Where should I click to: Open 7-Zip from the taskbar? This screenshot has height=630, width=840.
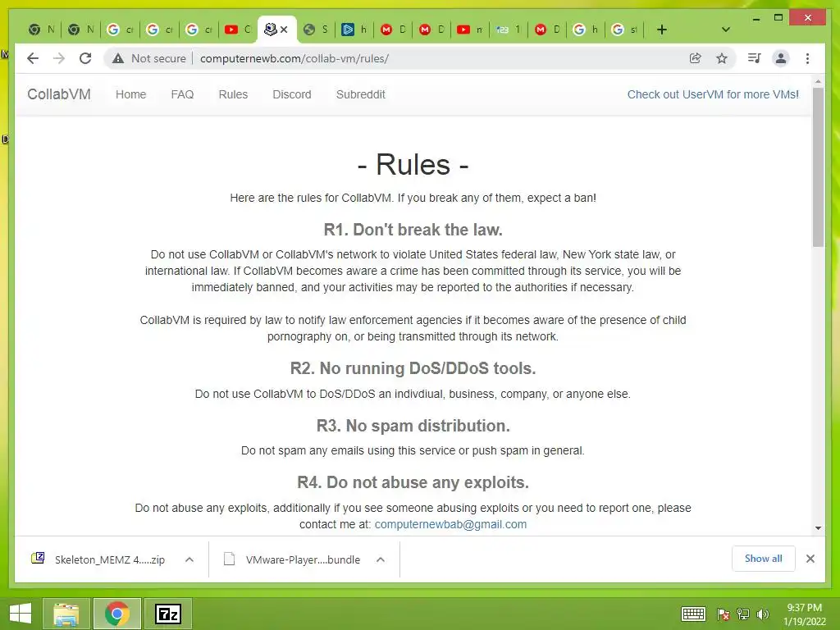[x=168, y=614]
